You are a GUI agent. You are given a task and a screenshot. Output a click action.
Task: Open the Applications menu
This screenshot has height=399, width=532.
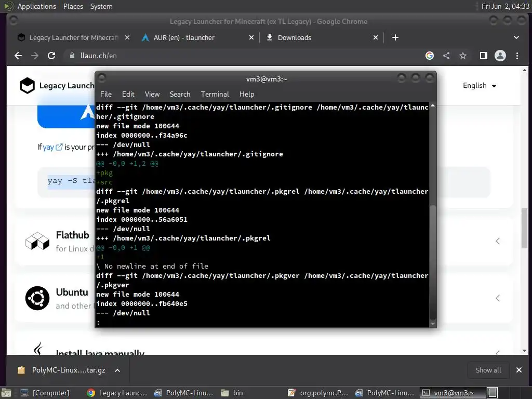pos(37,6)
